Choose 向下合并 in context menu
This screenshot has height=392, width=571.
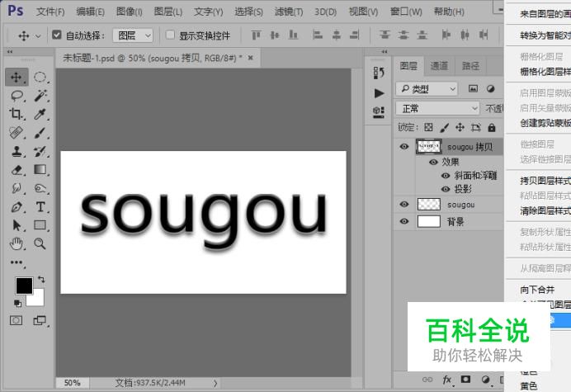[x=537, y=290]
